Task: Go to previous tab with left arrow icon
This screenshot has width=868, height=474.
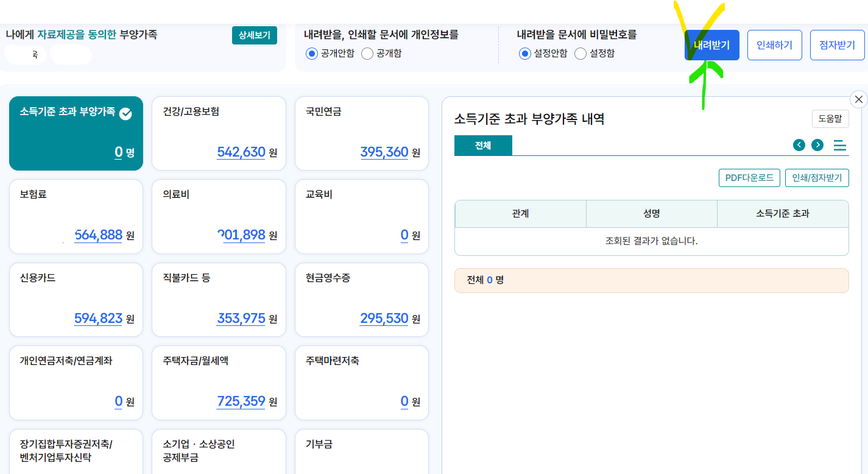Action: [x=799, y=145]
